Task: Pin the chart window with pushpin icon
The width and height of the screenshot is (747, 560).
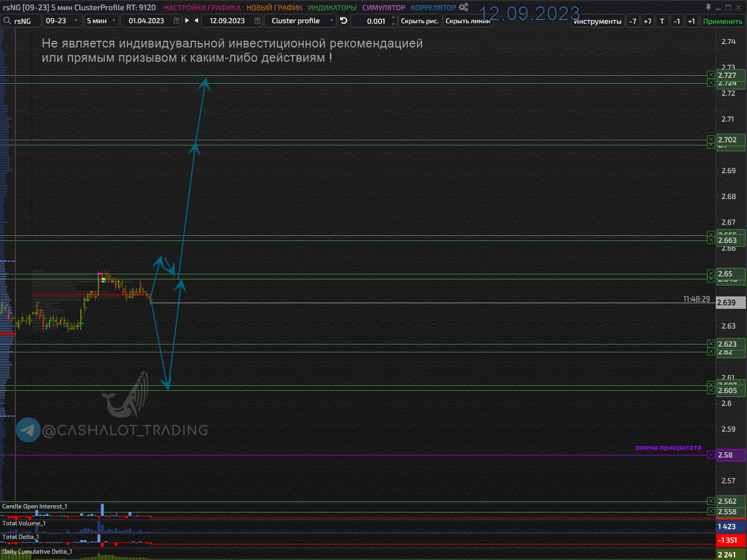Action: (708, 7)
